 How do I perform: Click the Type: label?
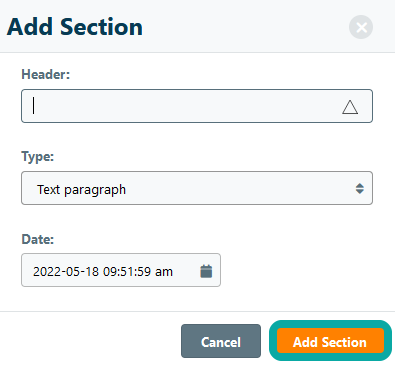(x=38, y=156)
